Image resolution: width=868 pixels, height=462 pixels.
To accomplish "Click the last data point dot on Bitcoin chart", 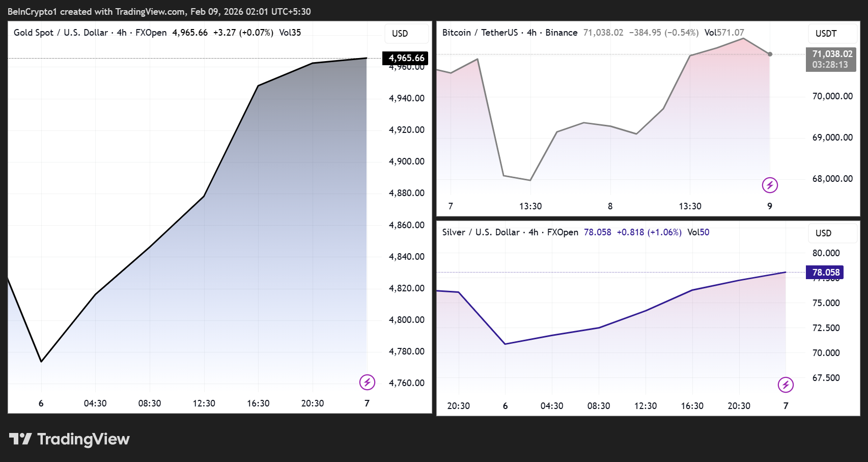I will (770, 53).
